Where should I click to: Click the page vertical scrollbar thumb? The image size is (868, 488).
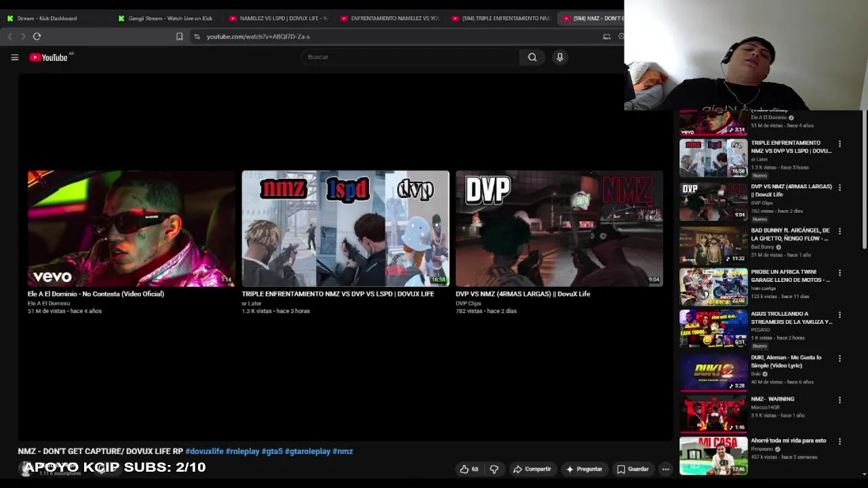tap(864, 180)
